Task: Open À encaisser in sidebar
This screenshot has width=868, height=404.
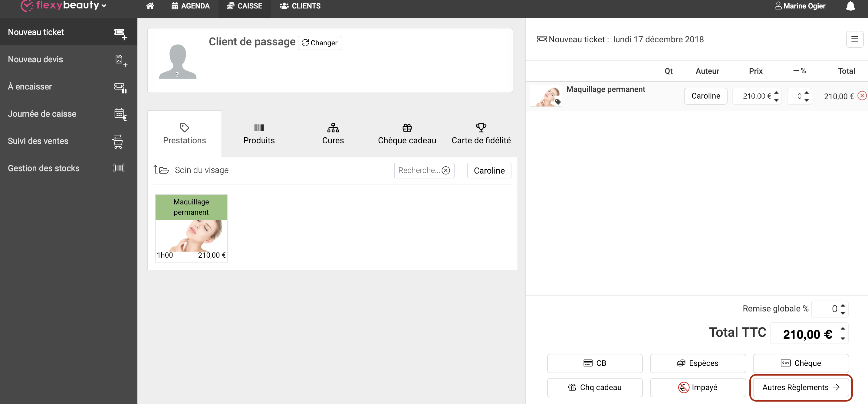Action: (x=68, y=86)
